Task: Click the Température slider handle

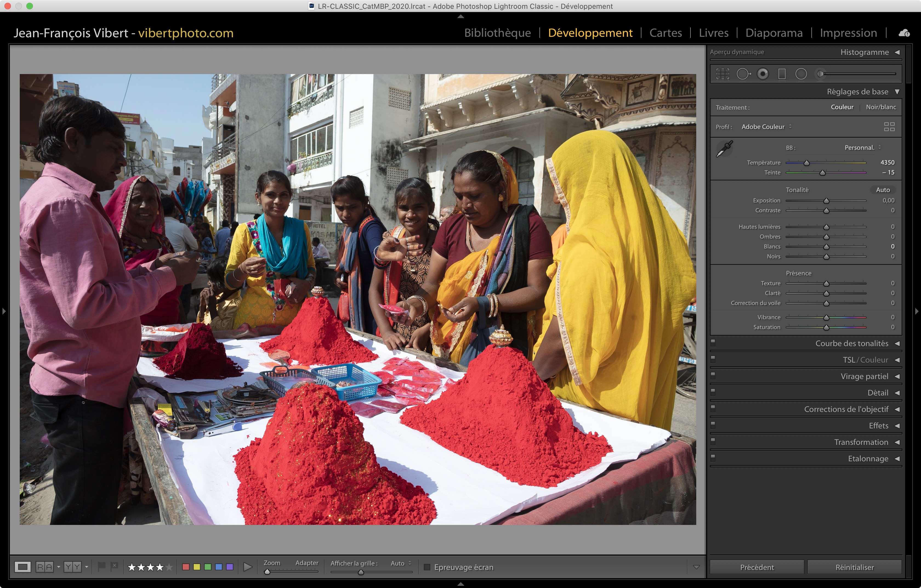Action: pyautogui.click(x=807, y=163)
